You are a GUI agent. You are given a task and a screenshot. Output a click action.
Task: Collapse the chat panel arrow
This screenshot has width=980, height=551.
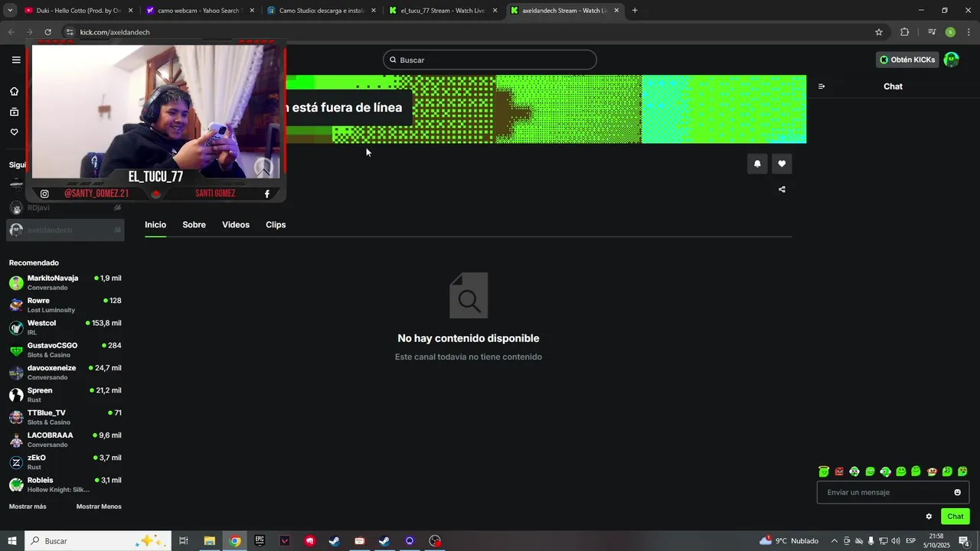[x=822, y=86]
